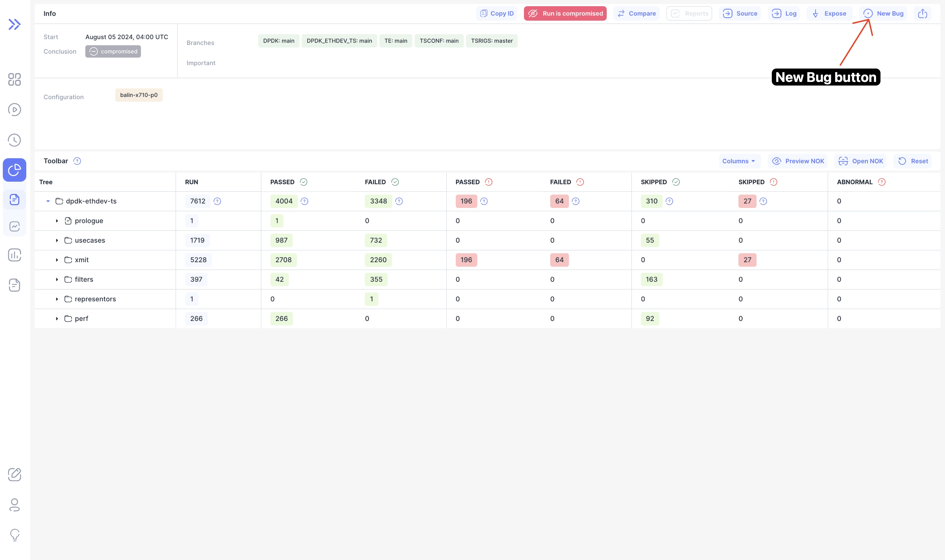945x560 pixels.
Task: Expand sidebar with double chevron icon
Action: pyautogui.click(x=14, y=25)
